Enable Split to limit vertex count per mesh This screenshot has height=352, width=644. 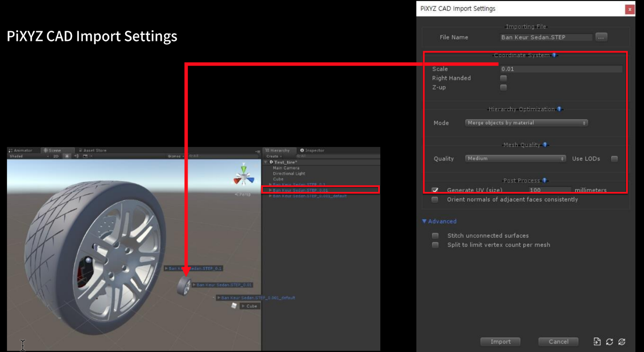point(435,245)
